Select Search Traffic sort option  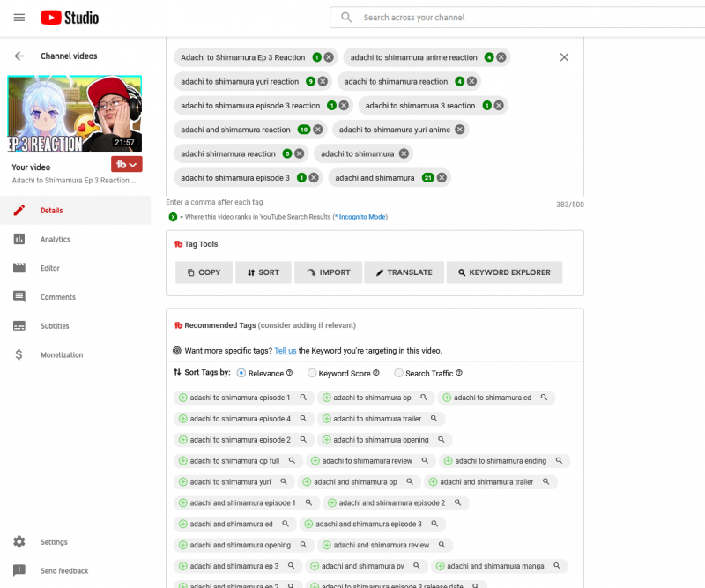click(x=399, y=373)
